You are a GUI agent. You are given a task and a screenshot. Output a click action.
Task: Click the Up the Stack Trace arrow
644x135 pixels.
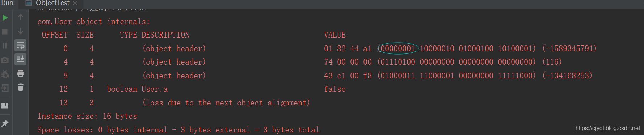tap(21, 17)
